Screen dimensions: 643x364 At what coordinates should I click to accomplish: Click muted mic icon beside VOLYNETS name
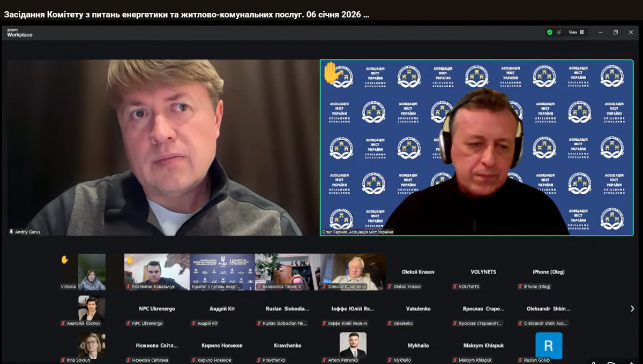[x=455, y=286]
